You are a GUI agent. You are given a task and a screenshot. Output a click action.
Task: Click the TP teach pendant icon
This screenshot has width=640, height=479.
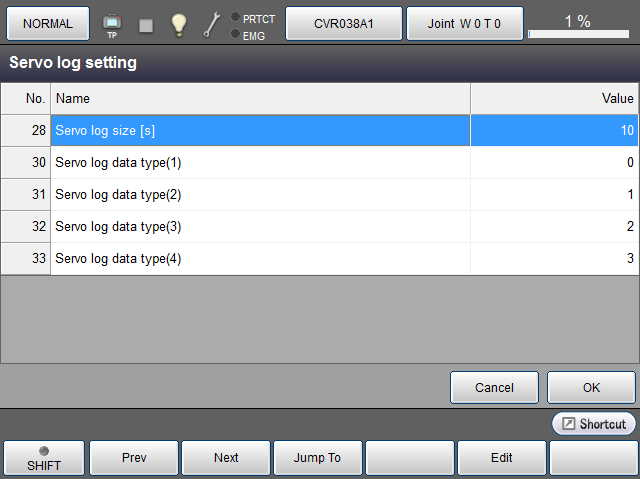click(x=112, y=23)
